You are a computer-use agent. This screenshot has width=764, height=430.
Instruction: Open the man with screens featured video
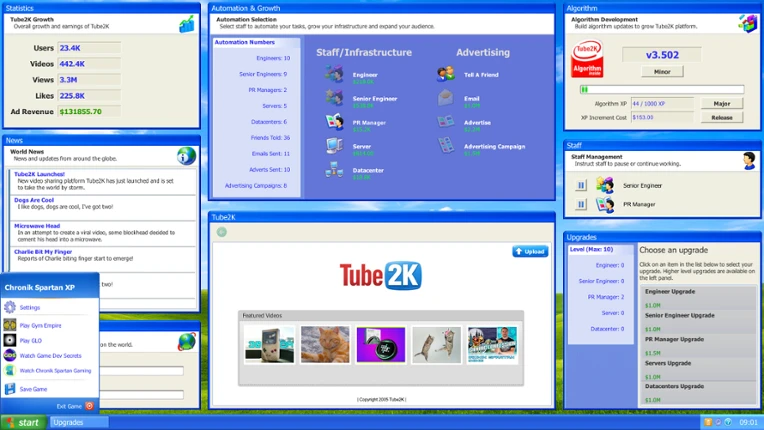tap(492, 345)
